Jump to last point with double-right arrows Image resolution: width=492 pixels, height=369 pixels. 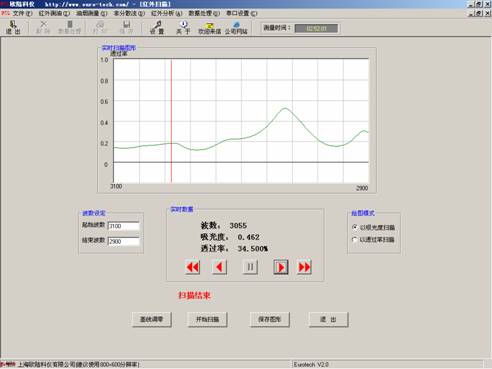(x=304, y=267)
